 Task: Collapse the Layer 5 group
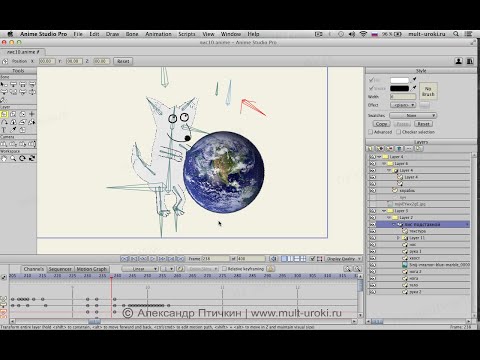[x=384, y=211]
